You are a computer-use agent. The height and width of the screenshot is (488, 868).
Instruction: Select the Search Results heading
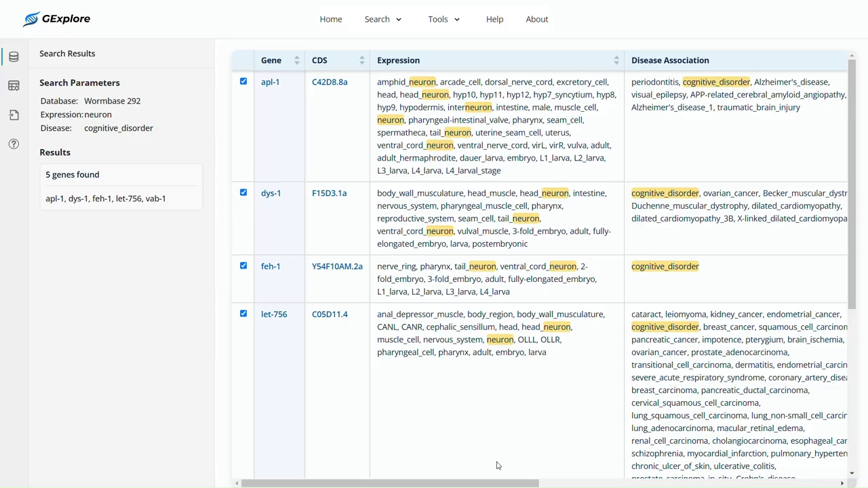point(67,54)
